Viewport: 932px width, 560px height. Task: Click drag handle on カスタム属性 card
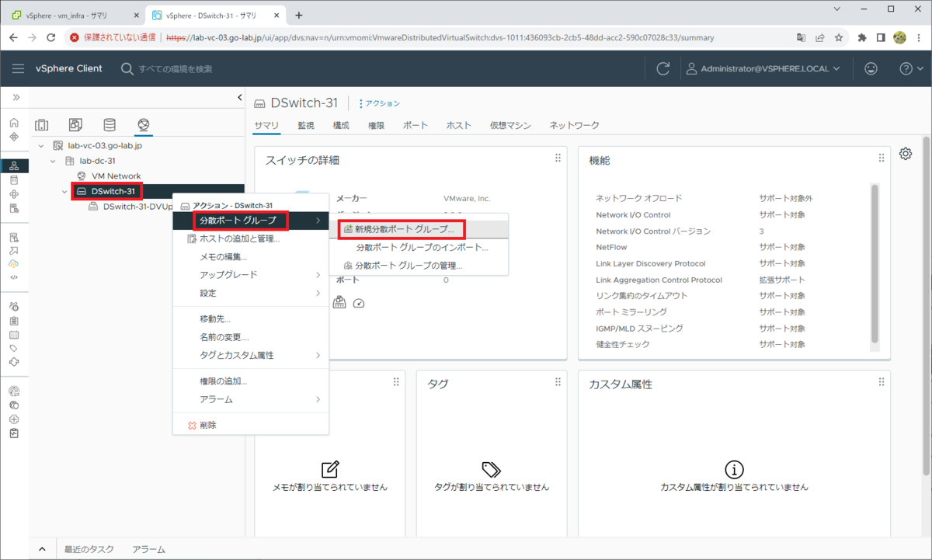[882, 382]
